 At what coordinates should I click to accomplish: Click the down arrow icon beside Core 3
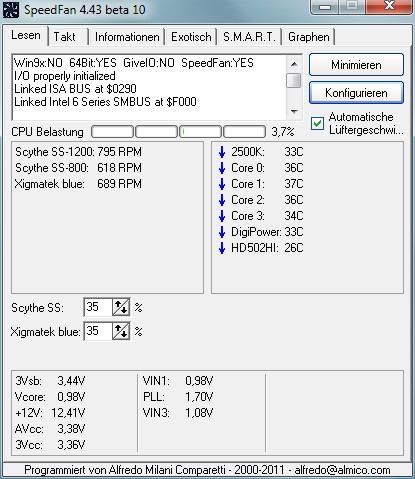(x=222, y=216)
